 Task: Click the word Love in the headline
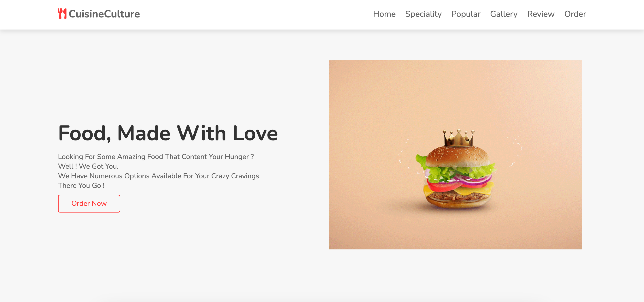tap(255, 133)
